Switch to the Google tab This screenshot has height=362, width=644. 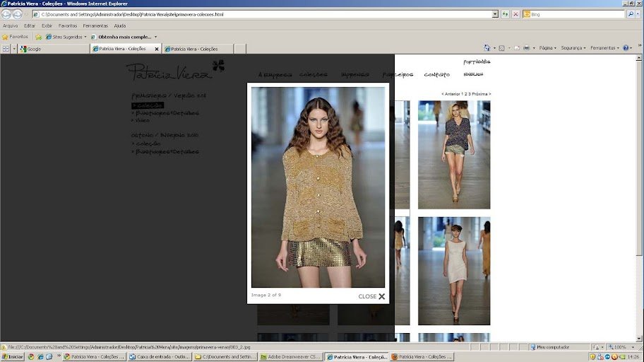54,49
